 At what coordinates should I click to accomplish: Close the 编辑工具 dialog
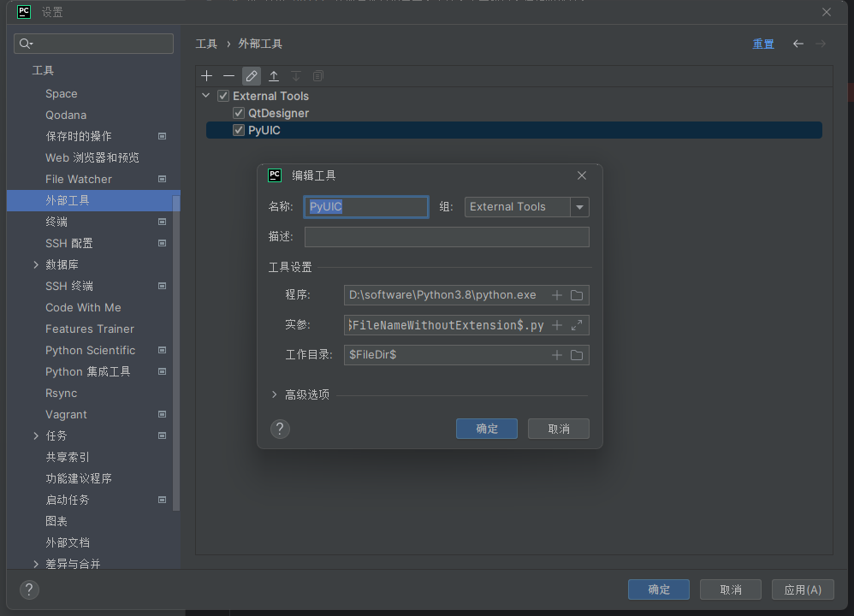click(582, 175)
